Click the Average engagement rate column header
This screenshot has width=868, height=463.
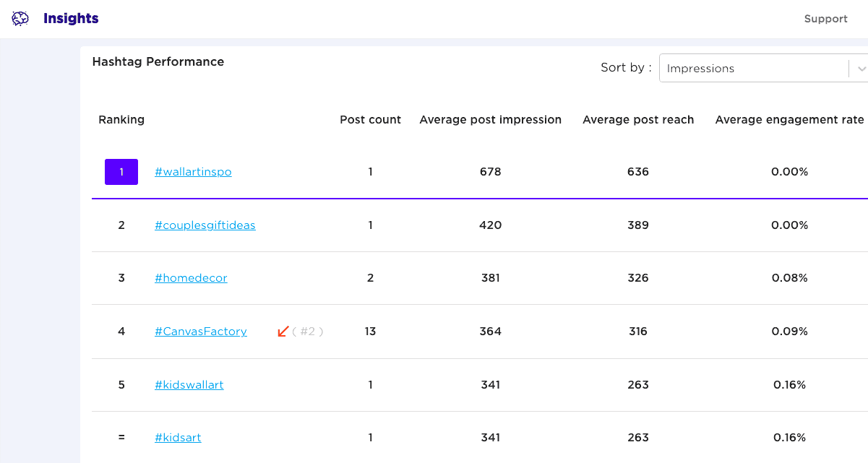pos(789,120)
